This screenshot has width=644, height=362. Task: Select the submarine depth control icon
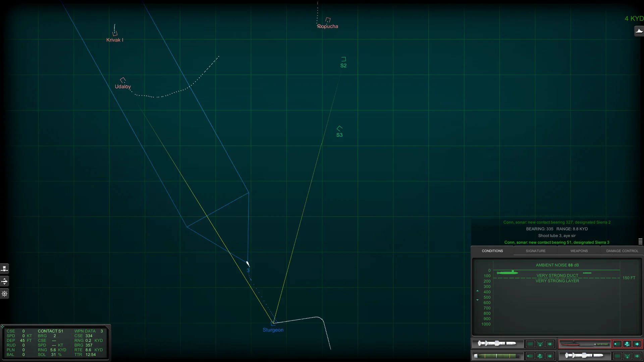pos(5,282)
